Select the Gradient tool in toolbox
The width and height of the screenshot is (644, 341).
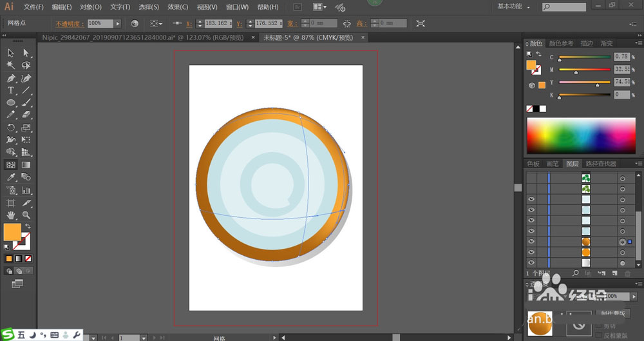coord(26,165)
